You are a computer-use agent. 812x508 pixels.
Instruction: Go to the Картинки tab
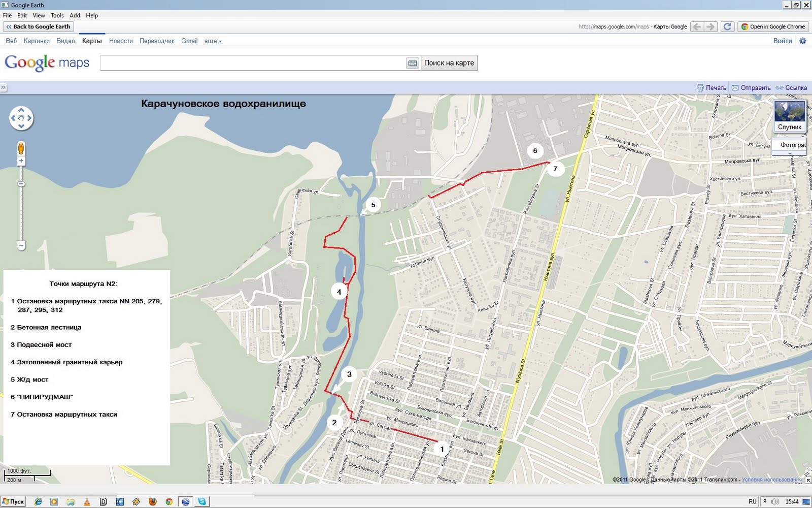click(37, 41)
